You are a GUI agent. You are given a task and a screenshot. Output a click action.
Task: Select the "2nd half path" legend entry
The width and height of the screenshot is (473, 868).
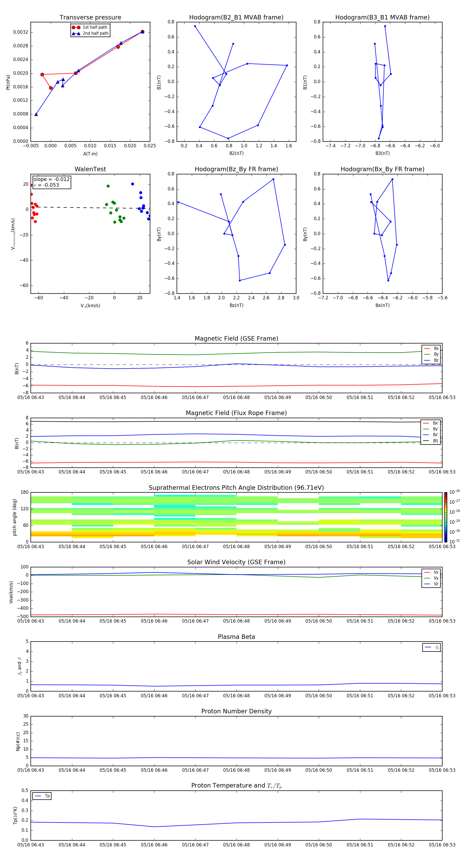point(90,33)
